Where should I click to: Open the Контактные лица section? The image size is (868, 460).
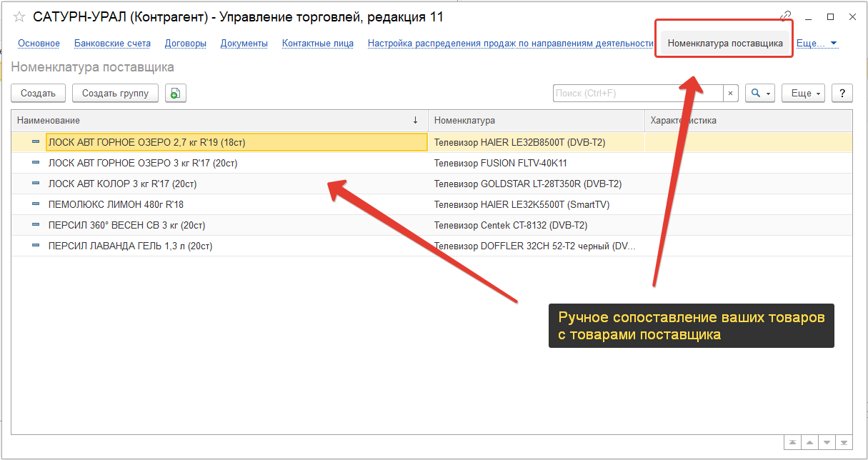coord(318,44)
